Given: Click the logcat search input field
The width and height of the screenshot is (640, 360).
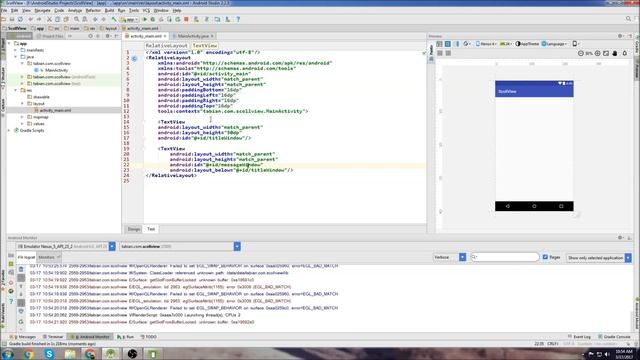Looking at the screenshot, I should (505, 257).
